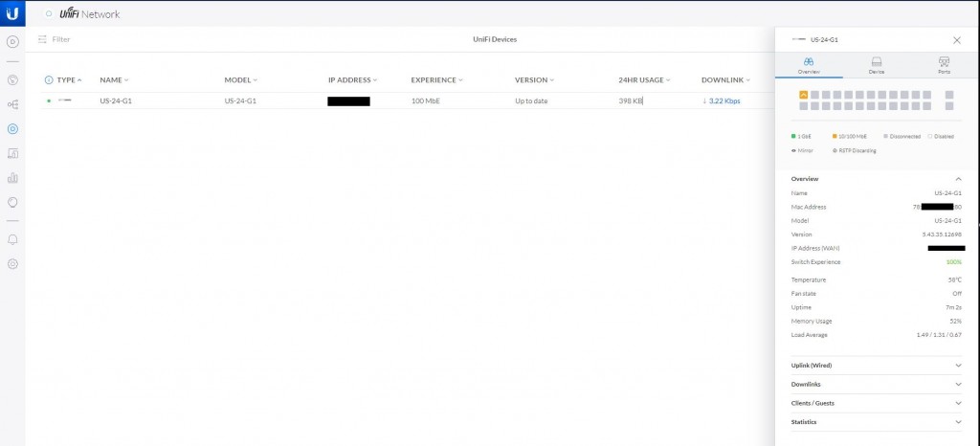Screen dimensions: 980x446
Task: Sort by NAME column
Action: click(x=115, y=80)
